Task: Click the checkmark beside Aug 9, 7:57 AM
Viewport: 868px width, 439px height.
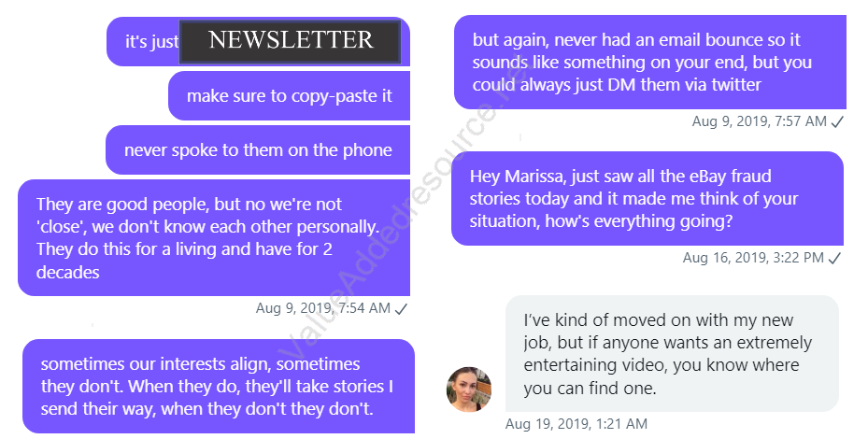Action: coord(837,121)
